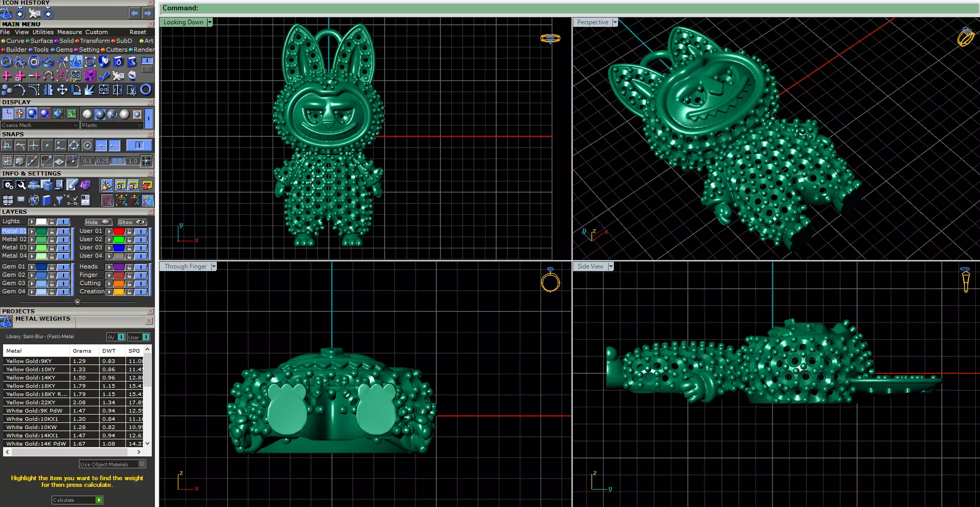Open the Use Object Materials dropdown
Viewport: 980px width, 507px height.
(112, 464)
